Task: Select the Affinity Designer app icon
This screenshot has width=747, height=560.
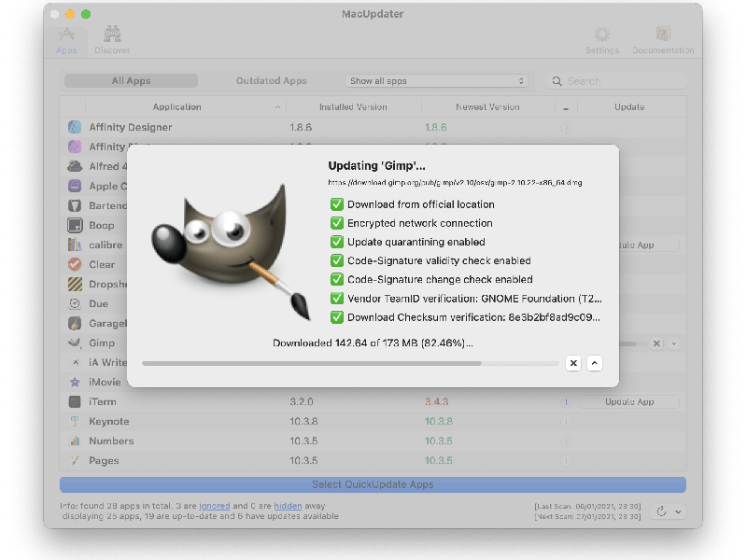Action: (x=75, y=127)
